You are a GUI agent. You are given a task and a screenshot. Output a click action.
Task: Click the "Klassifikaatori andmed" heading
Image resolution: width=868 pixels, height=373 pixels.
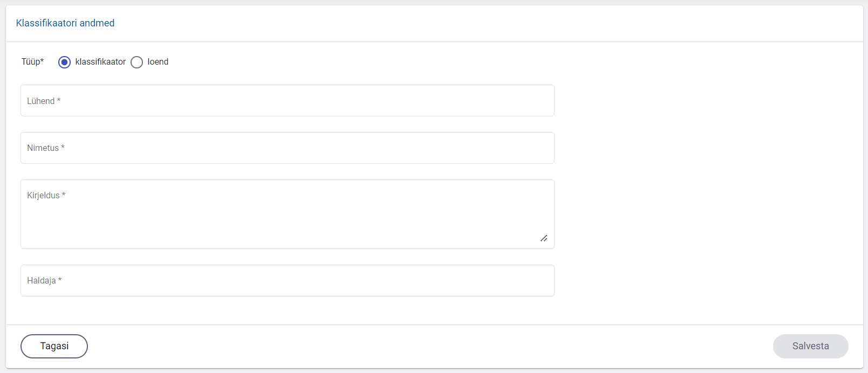(x=65, y=23)
